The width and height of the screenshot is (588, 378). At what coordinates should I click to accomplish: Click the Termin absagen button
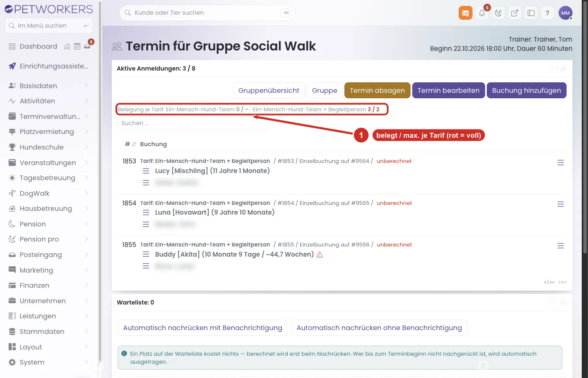377,90
